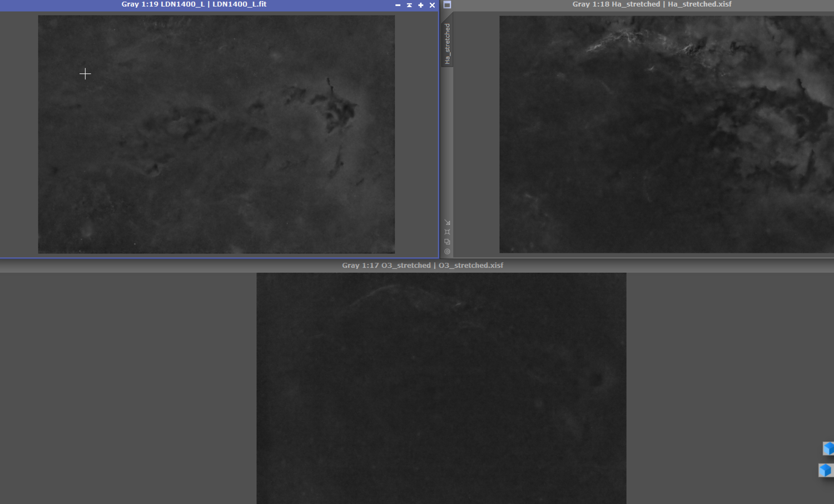Screen dimensions: 834x504
Task: Click the zoom-to-fit arrows icon on Ha_stretched sidebar
Action: [x=448, y=222]
